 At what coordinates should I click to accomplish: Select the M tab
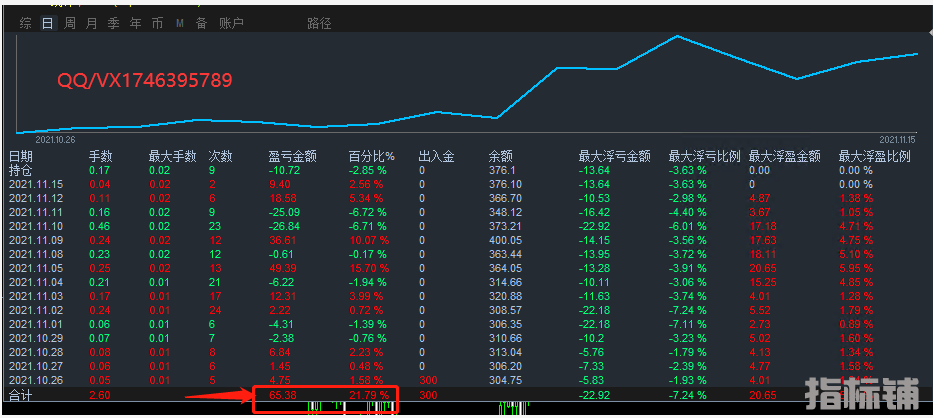180,24
